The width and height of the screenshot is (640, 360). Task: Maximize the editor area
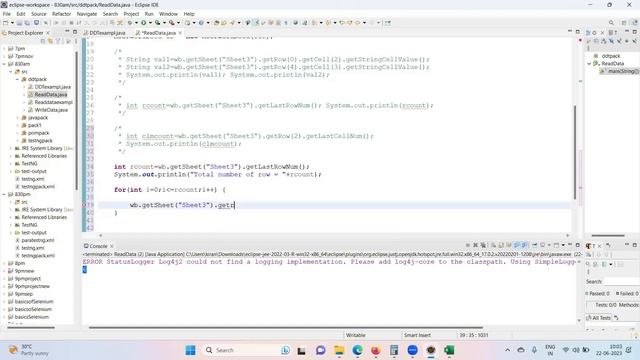578,31
